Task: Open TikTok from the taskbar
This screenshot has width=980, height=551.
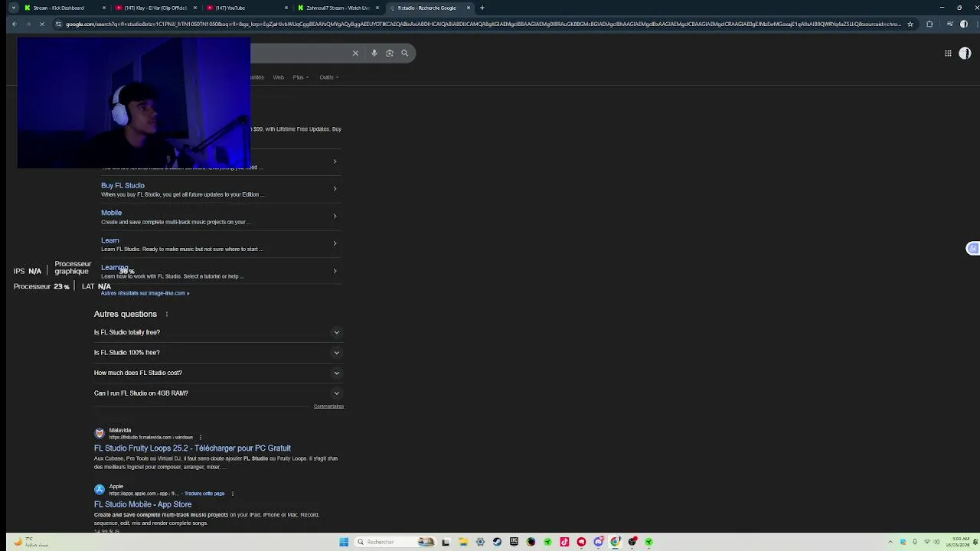Action: [x=564, y=542]
